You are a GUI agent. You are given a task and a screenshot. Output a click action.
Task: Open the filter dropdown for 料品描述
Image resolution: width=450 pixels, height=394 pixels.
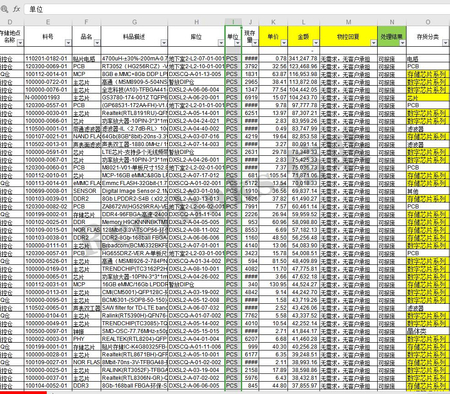164,43
